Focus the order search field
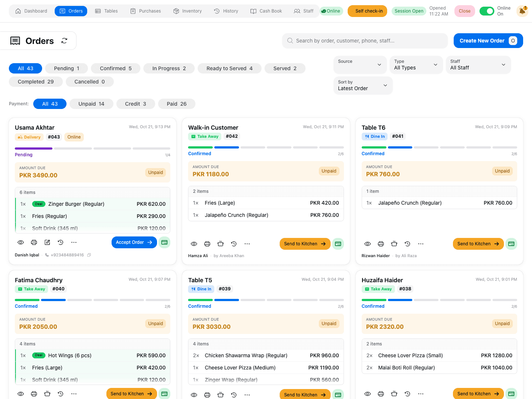The width and height of the screenshot is (532, 399). (365, 41)
